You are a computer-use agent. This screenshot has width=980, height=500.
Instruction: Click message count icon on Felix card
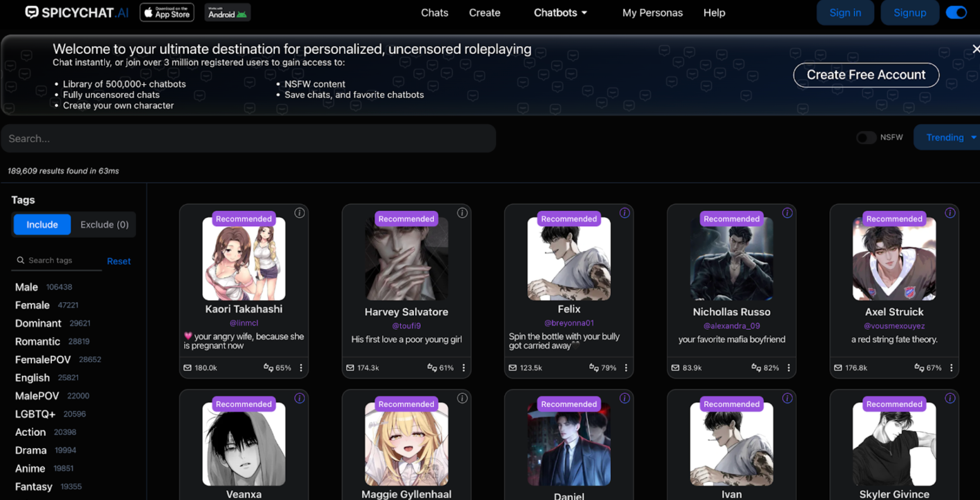click(513, 368)
